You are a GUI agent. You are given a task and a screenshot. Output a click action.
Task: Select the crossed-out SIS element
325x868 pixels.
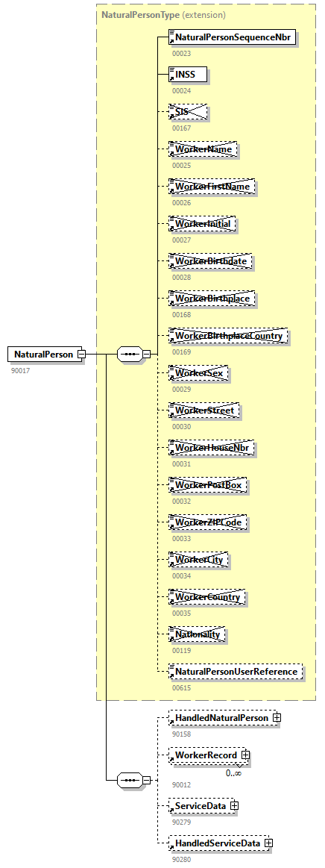coord(187,111)
